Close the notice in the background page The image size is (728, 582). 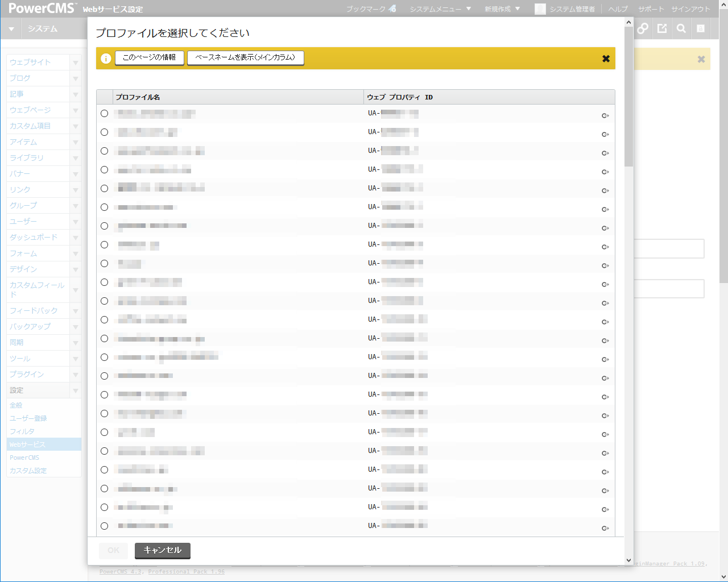pos(701,59)
